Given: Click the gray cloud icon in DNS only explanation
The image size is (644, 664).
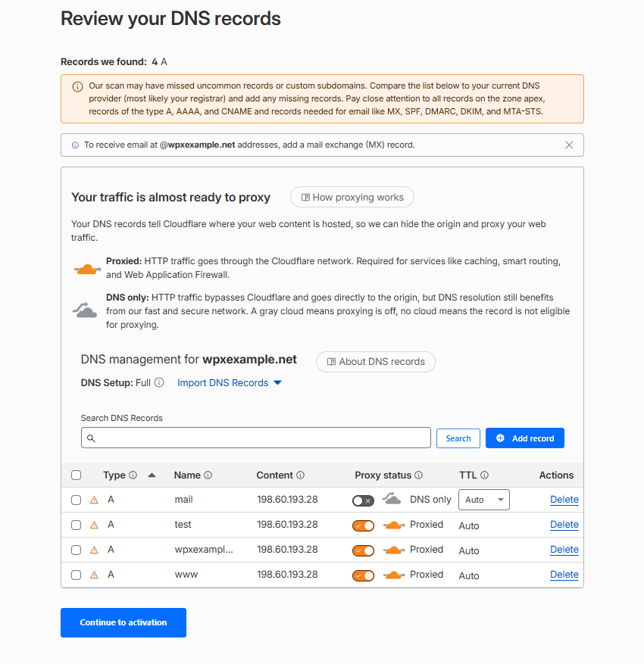Looking at the screenshot, I should point(85,310).
